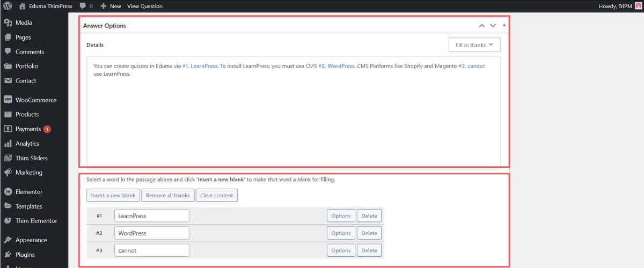Open the Analytics bar chart icon

(8, 143)
